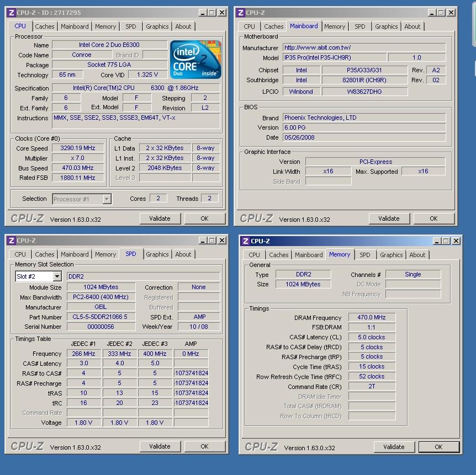Click the PC2-6400 (400 MHz) bandwidth field
The image size is (476, 475).
coord(101,297)
